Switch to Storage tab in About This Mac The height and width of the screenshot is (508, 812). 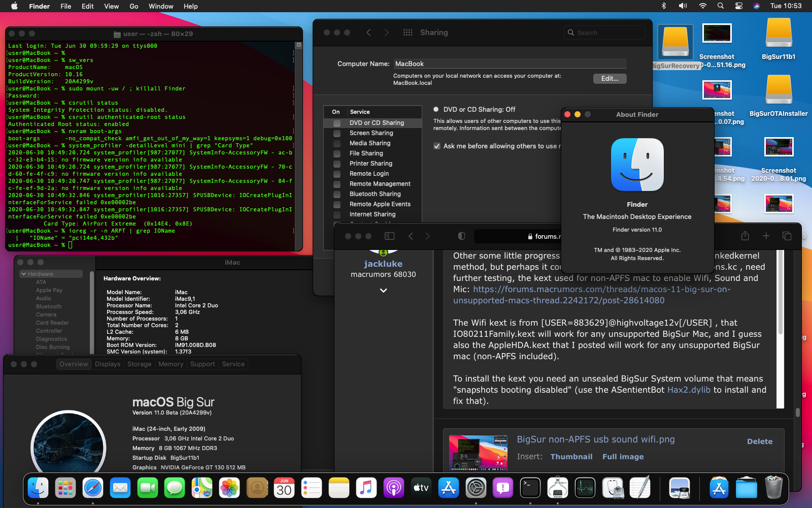(140, 364)
